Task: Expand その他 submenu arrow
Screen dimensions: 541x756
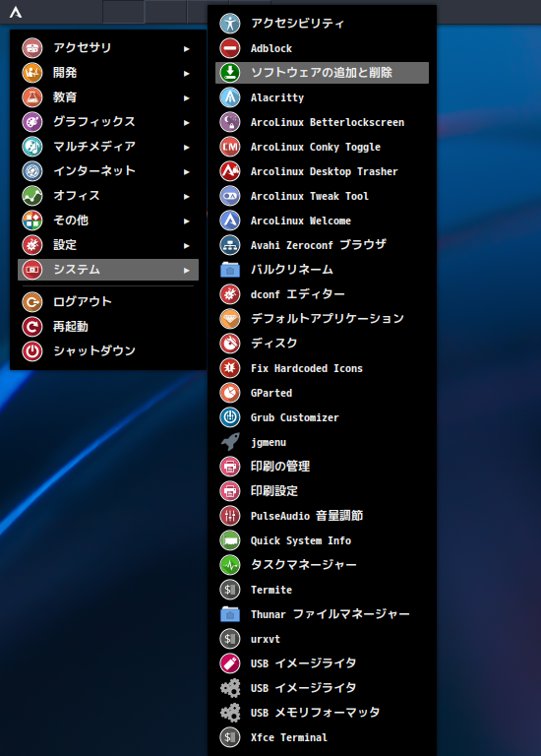Action: pyautogui.click(x=187, y=220)
